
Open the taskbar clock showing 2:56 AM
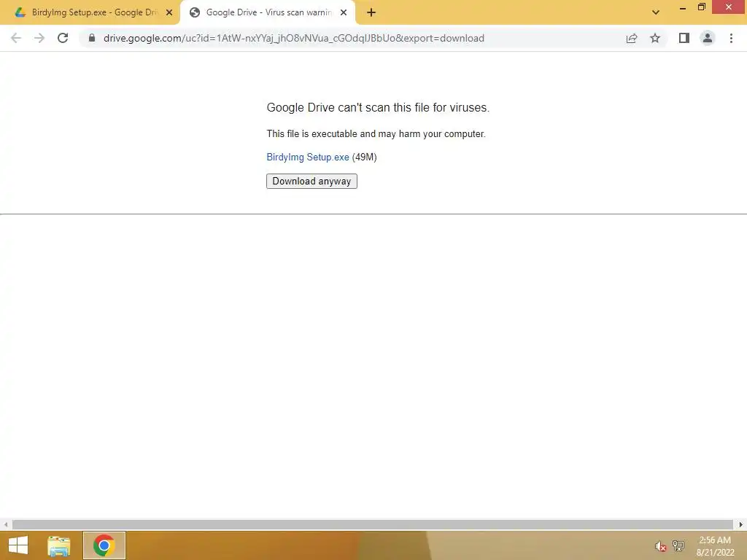[x=715, y=545]
